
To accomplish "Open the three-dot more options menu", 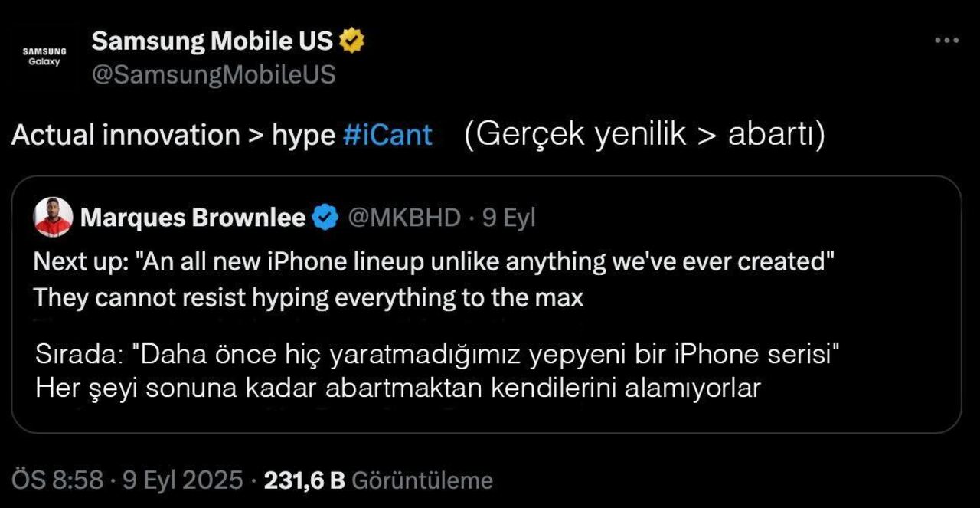I will click(947, 40).
